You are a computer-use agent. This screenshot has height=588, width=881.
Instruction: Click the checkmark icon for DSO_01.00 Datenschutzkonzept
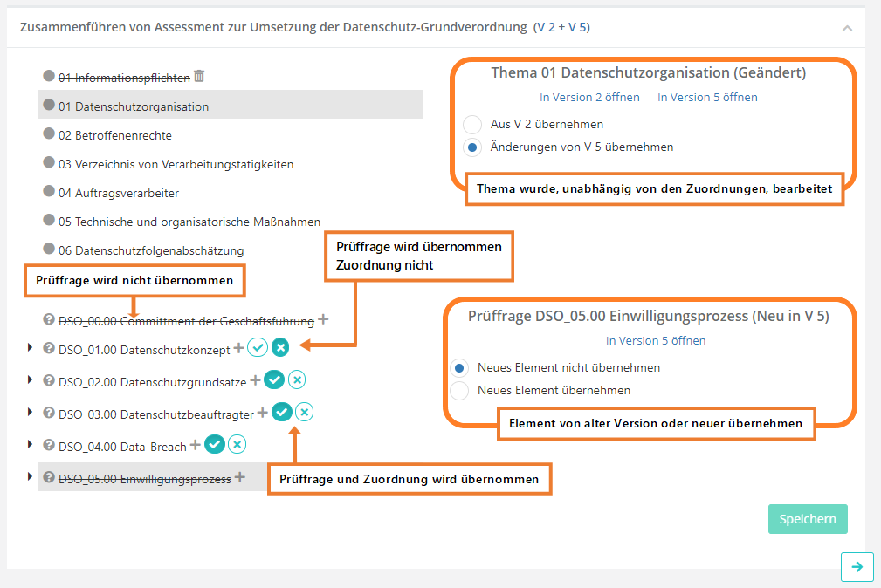257,347
